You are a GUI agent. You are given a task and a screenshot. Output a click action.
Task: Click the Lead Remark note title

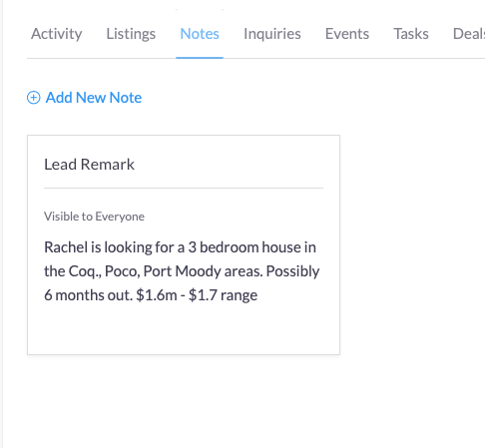pyautogui.click(x=89, y=165)
